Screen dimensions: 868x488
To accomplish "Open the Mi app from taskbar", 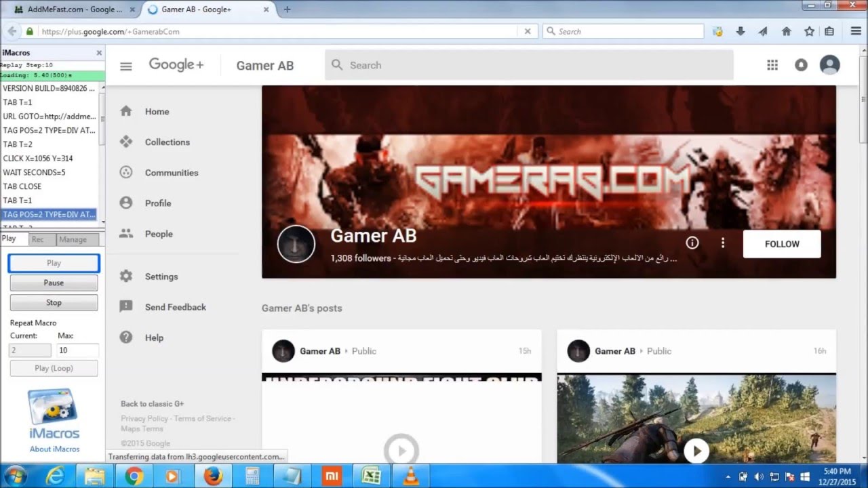I will click(x=332, y=476).
